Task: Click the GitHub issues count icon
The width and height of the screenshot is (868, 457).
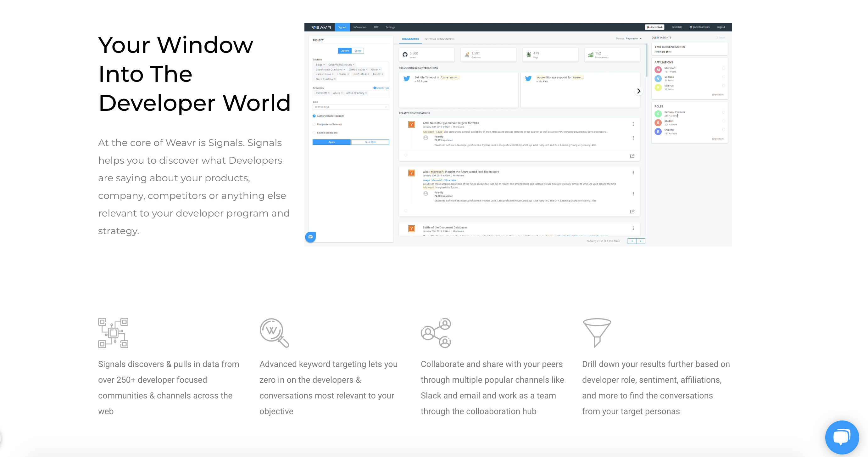Action: coord(405,55)
